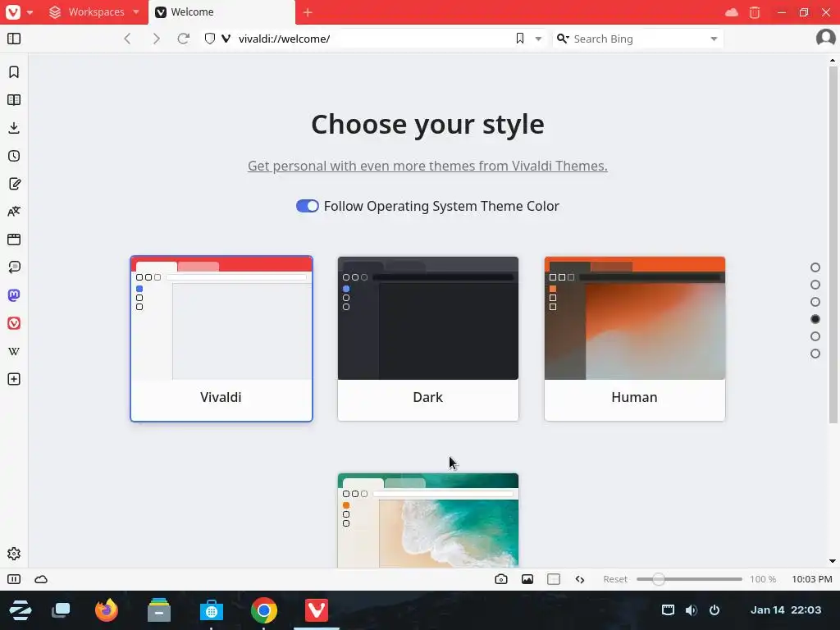Choose the Dark theme card
The height and width of the screenshot is (630, 840).
click(x=428, y=339)
